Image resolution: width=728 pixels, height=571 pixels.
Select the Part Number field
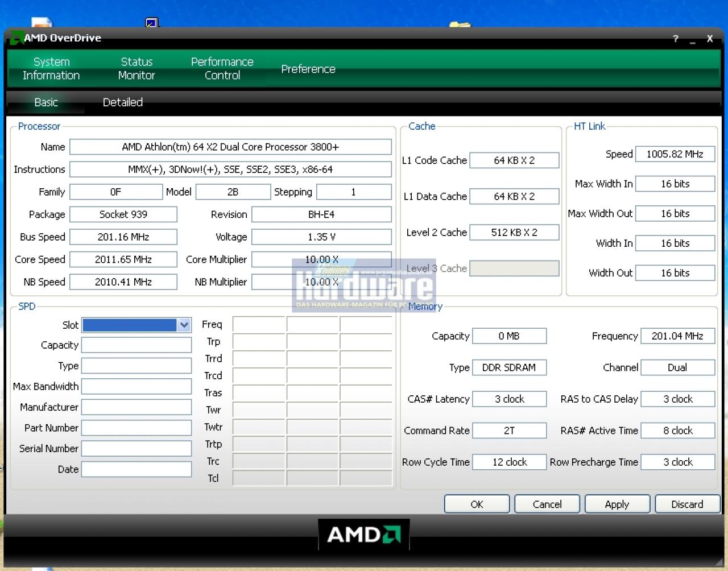(x=136, y=428)
